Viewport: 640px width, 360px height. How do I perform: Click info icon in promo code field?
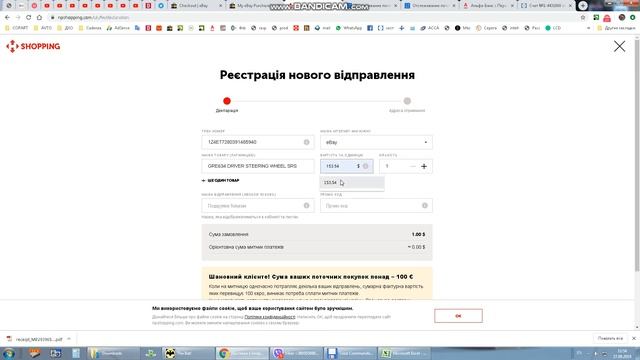tap(424, 206)
